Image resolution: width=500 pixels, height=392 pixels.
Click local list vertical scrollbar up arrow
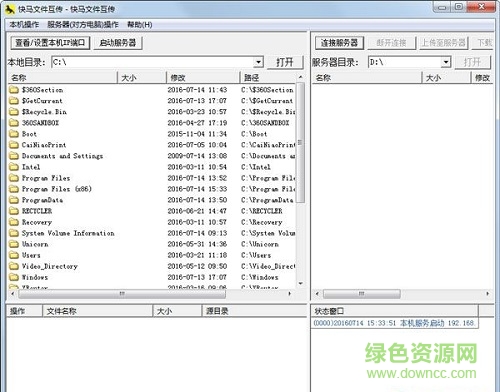tap(300, 77)
